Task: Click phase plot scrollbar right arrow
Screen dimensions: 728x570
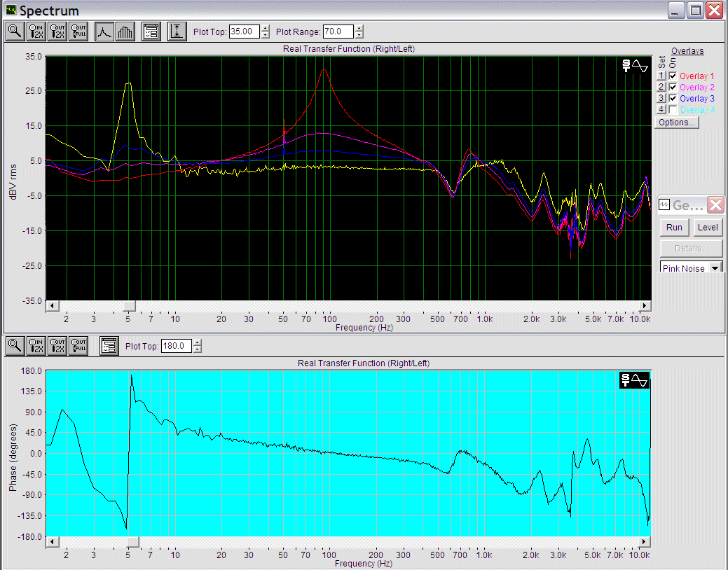Action: [645, 542]
